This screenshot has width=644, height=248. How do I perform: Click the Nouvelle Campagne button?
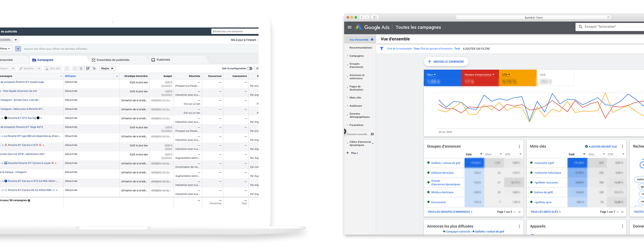point(446,62)
